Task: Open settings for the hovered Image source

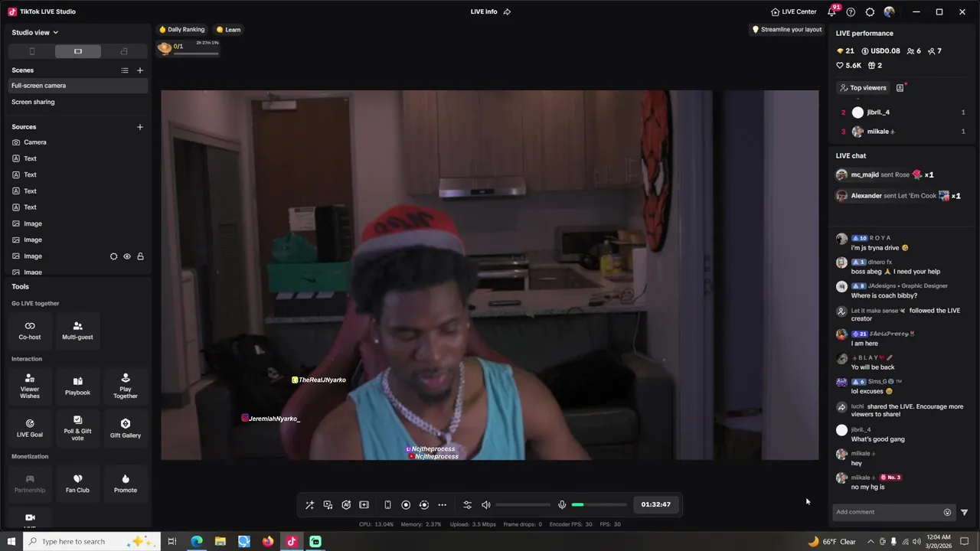Action: [113, 256]
